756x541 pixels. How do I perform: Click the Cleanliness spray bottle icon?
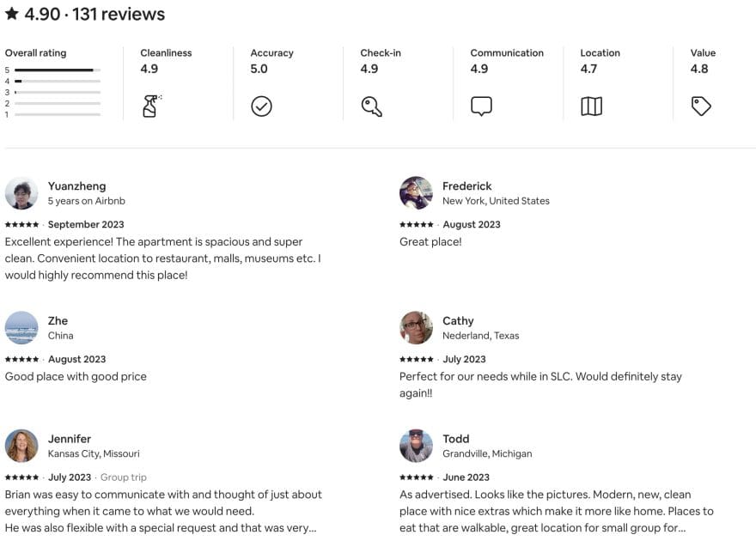(x=151, y=106)
